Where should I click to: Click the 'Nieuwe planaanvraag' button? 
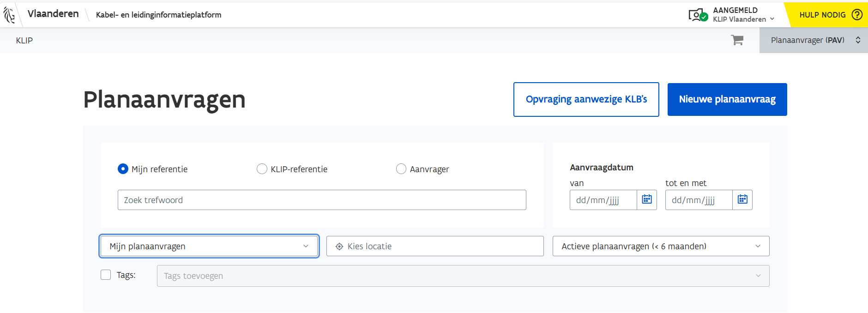727,99
